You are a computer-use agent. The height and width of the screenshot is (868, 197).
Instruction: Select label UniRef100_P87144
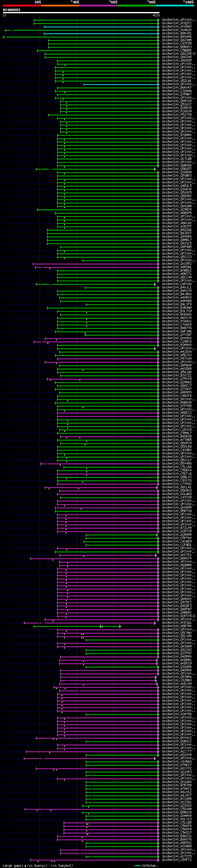point(177,358)
